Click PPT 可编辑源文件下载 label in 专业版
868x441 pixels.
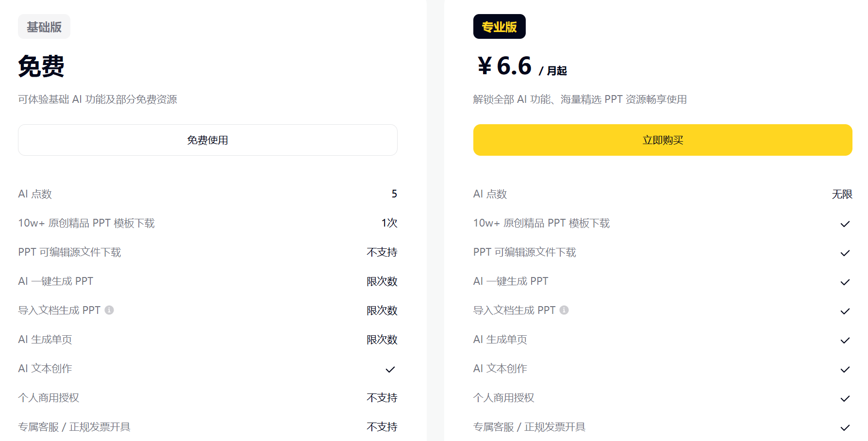(x=525, y=252)
